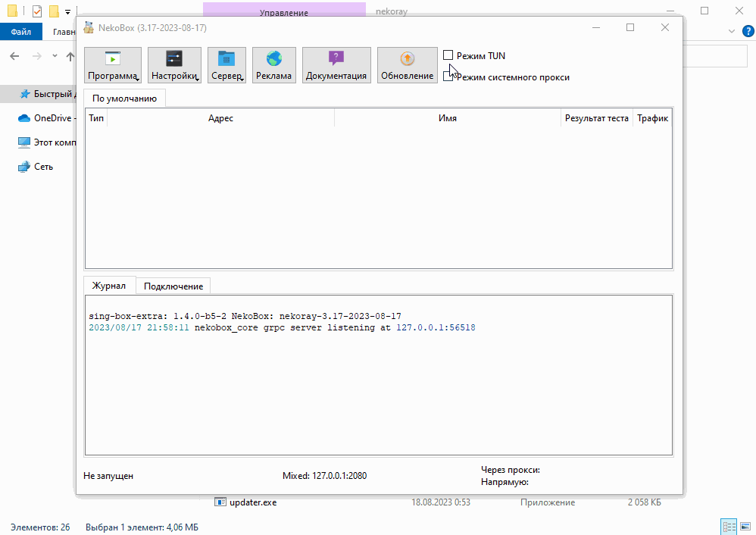Maximize the NekoBox window

pyautogui.click(x=630, y=27)
